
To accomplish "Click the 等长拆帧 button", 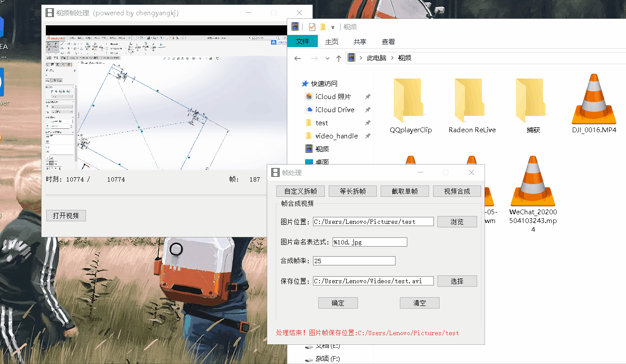I will [x=353, y=191].
